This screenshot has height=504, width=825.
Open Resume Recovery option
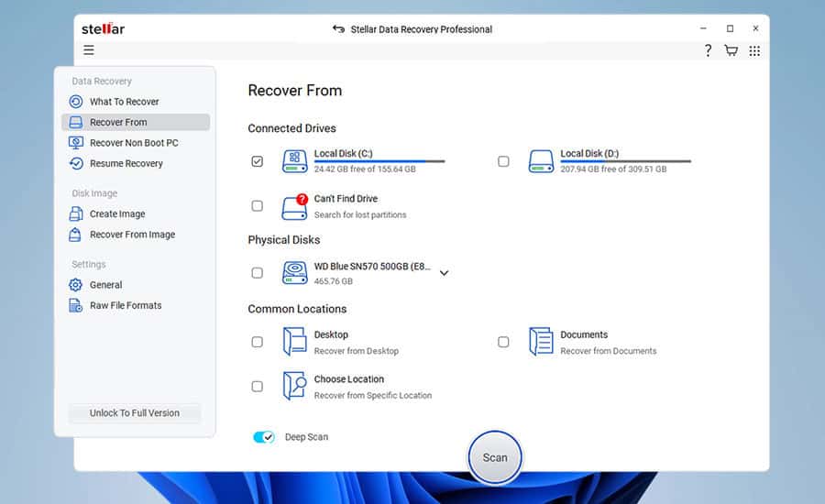pos(136,163)
